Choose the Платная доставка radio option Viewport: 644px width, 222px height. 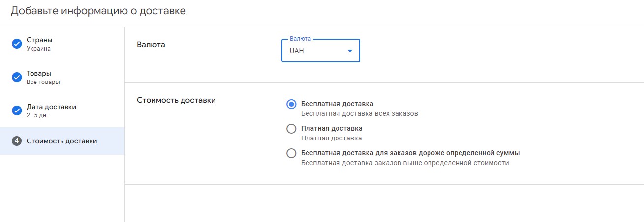click(291, 129)
